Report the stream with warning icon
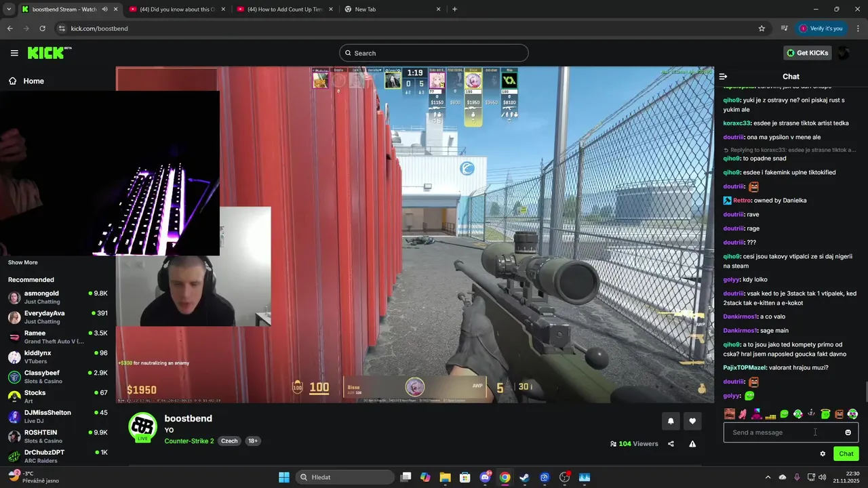The width and height of the screenshot is (868, 488). tap(692, 444)
